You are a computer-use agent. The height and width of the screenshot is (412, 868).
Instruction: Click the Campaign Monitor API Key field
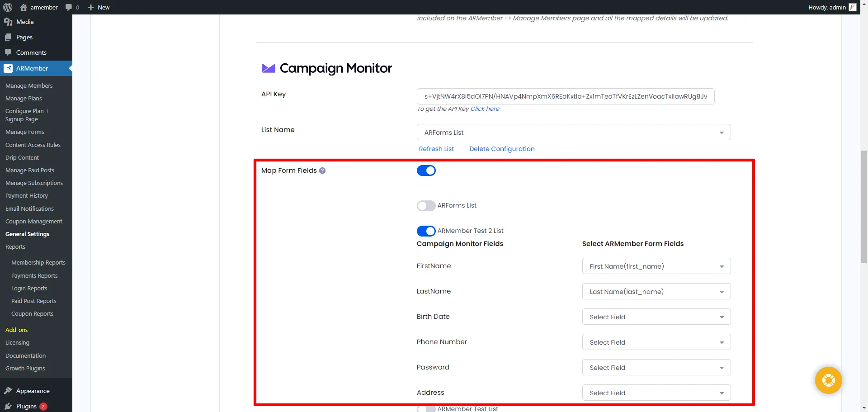[566, 96]
